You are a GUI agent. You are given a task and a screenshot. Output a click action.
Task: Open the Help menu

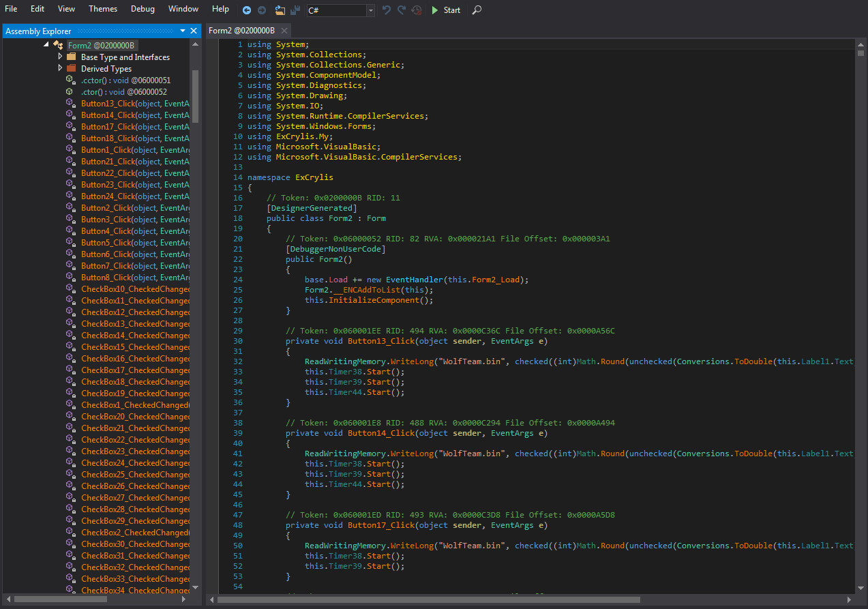220,9
